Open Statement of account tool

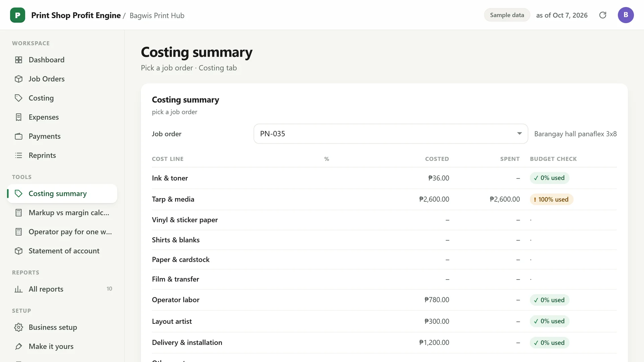pyautogui.click(x=62, y=251)
